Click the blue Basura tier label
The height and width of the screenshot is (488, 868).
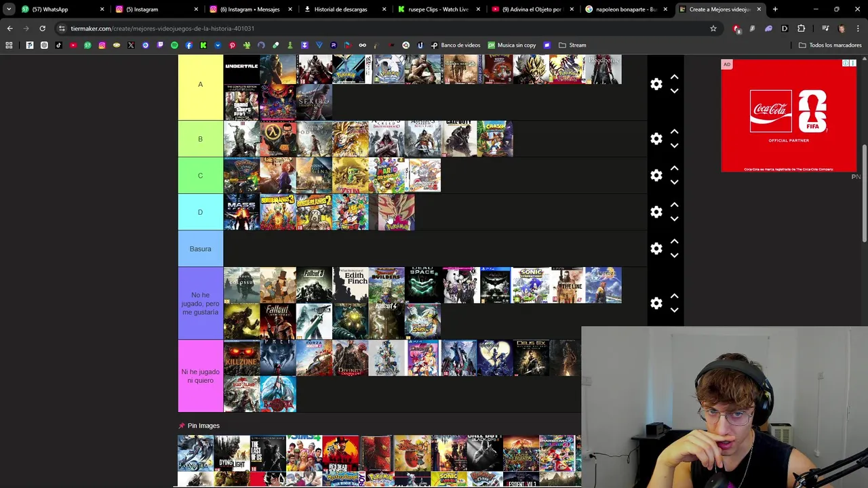click(x=200, y=249)
